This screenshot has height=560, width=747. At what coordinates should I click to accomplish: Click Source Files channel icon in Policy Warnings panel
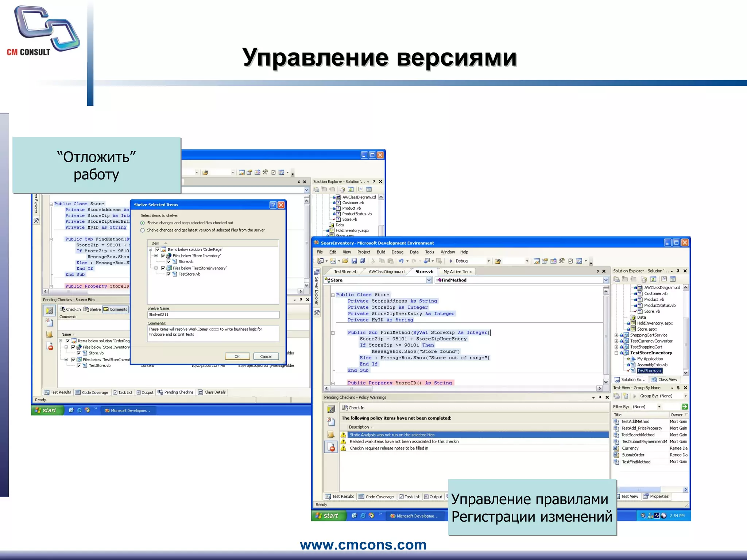(331, 409)
